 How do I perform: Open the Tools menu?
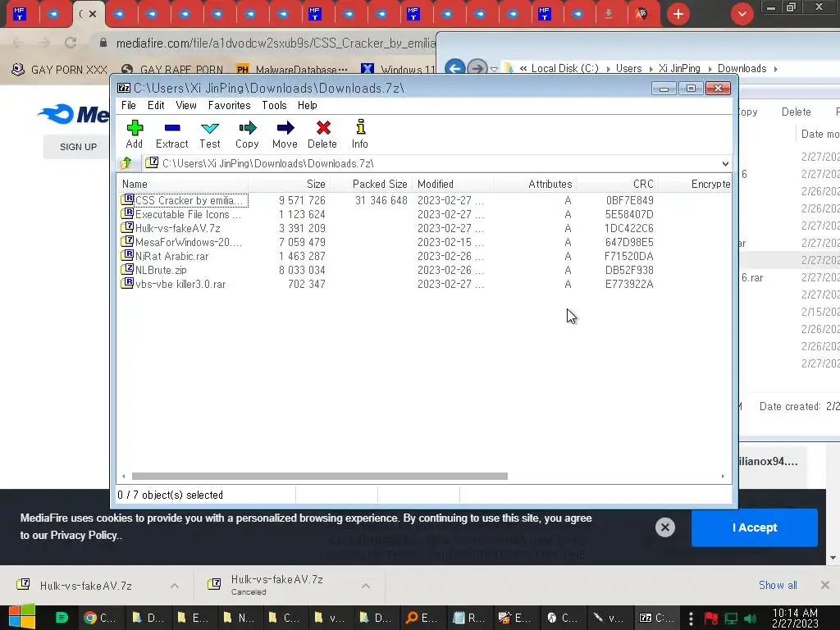pos(274,106)
